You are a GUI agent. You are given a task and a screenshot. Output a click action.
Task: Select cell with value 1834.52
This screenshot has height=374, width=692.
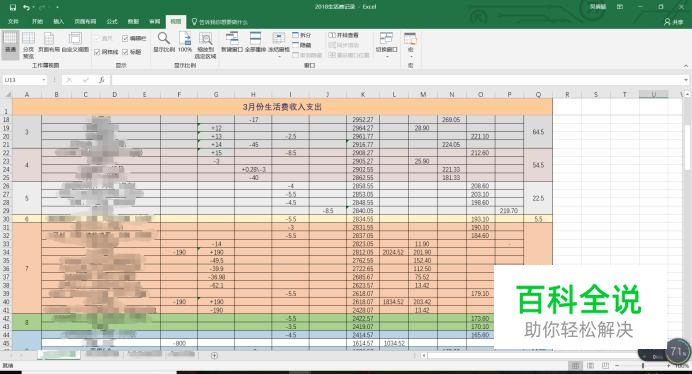394,302
